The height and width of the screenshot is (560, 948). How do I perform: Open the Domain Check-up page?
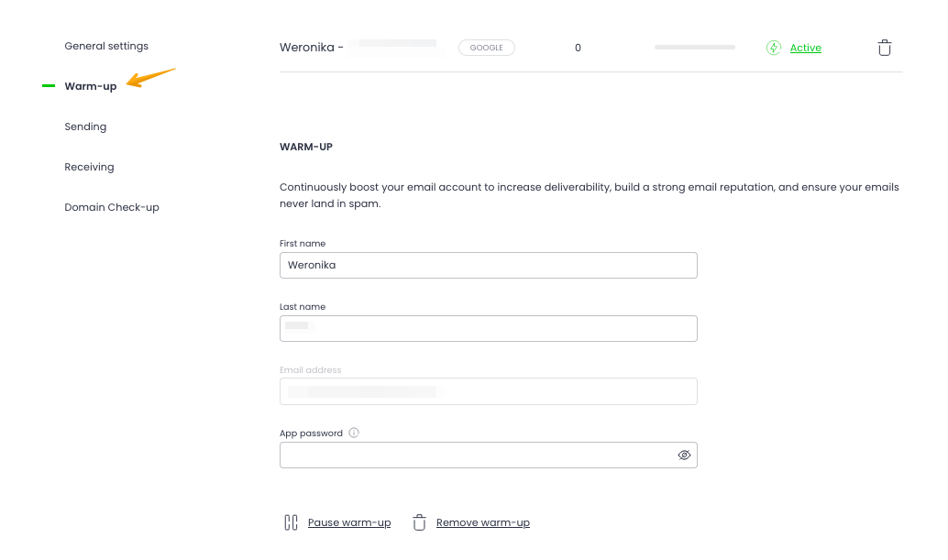pos(112,207)
